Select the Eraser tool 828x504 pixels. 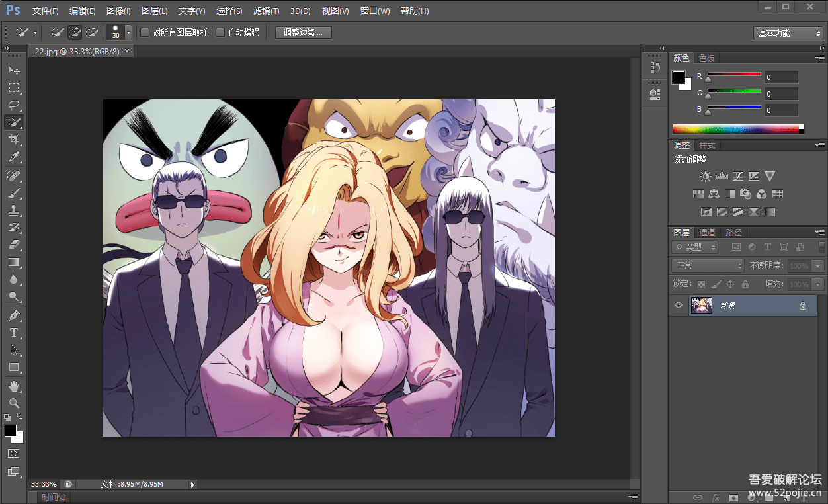pos(13,245)
